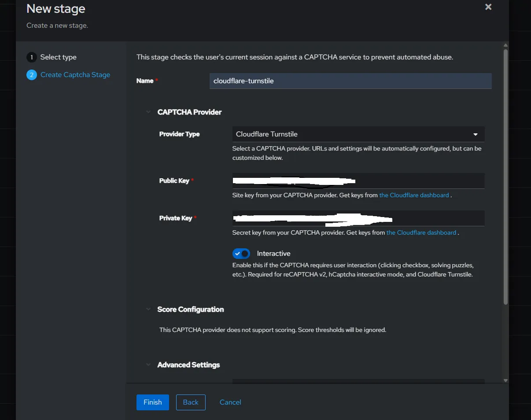Collapse the CAPTCHA Provider section
Screen dimensions: 531x420
coord(148,112)
